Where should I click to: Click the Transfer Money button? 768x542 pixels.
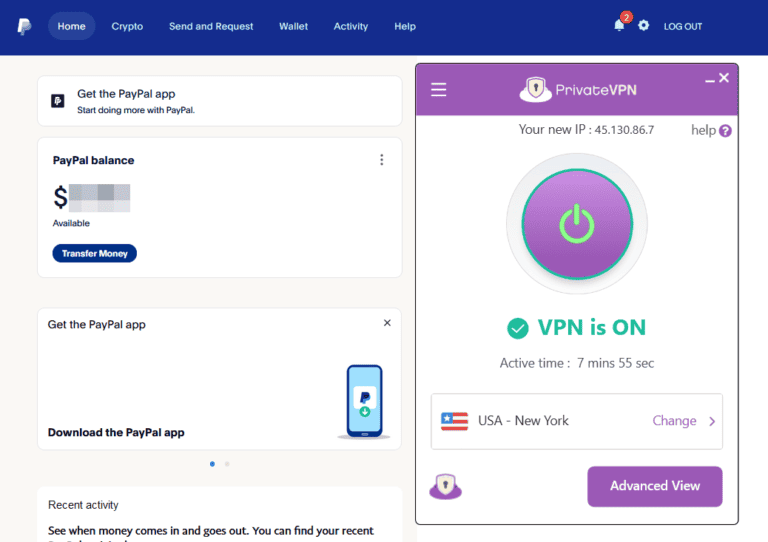tap(94, 254)
